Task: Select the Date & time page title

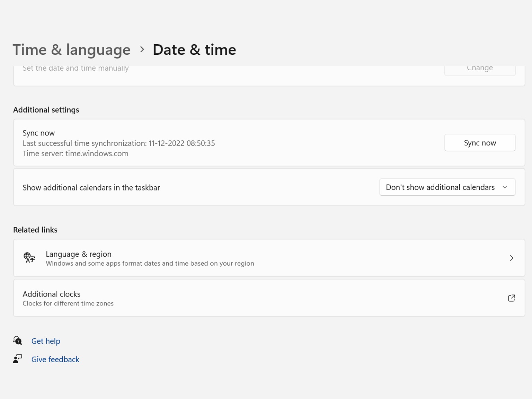Action: pos(194,50)
